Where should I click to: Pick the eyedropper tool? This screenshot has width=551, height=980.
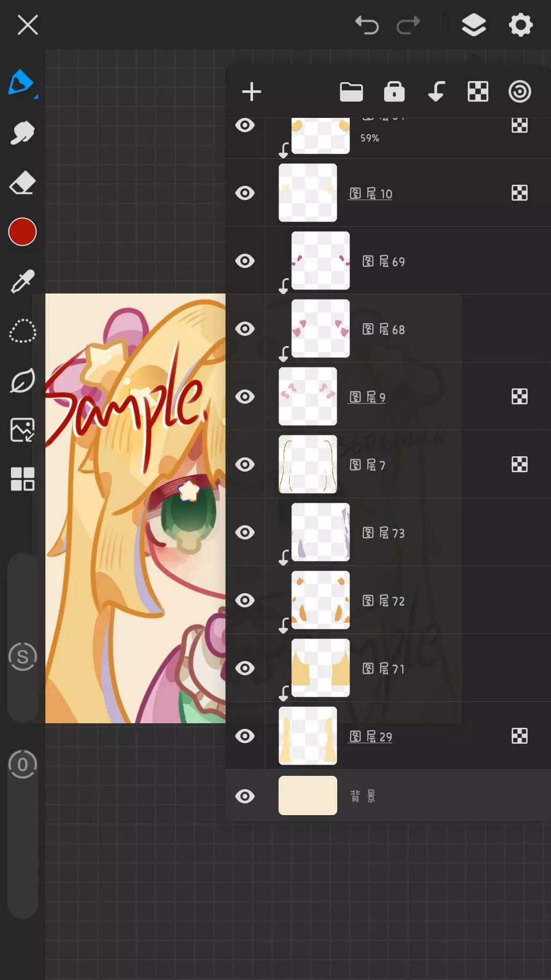coord(22,281)
